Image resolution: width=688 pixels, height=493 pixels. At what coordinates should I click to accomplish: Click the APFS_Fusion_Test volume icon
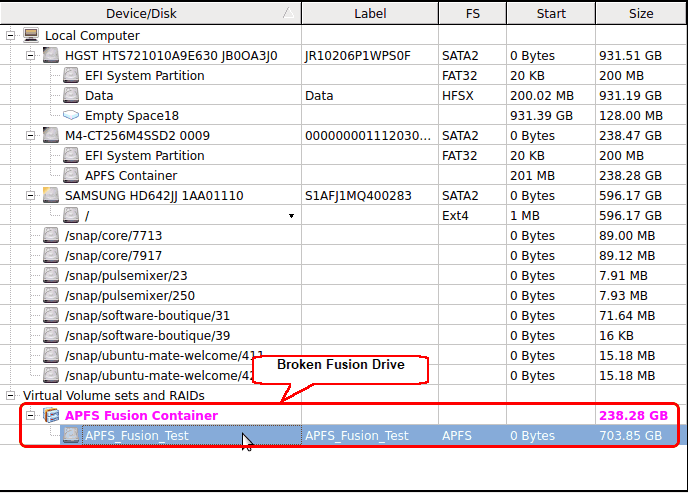pos(71,435)
